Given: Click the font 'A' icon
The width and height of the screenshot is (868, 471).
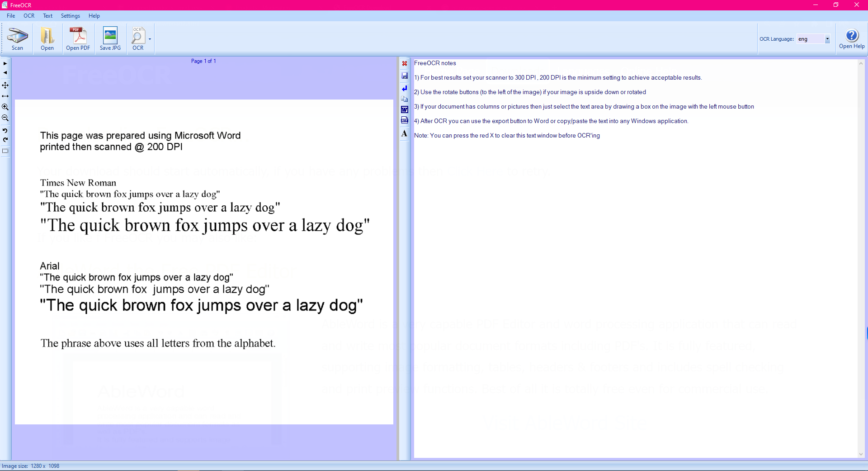Looking at the screenshot, I should 405,133.
